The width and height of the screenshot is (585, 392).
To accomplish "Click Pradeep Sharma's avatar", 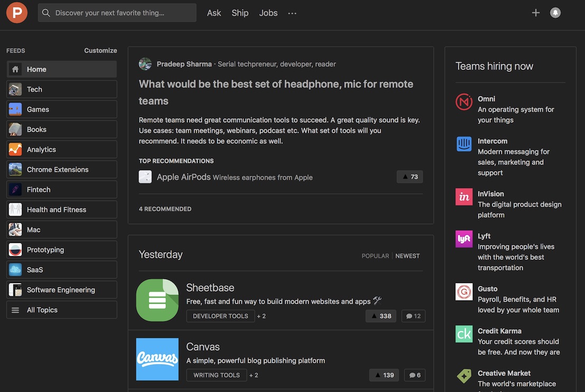I will click(x=145, y=64).
